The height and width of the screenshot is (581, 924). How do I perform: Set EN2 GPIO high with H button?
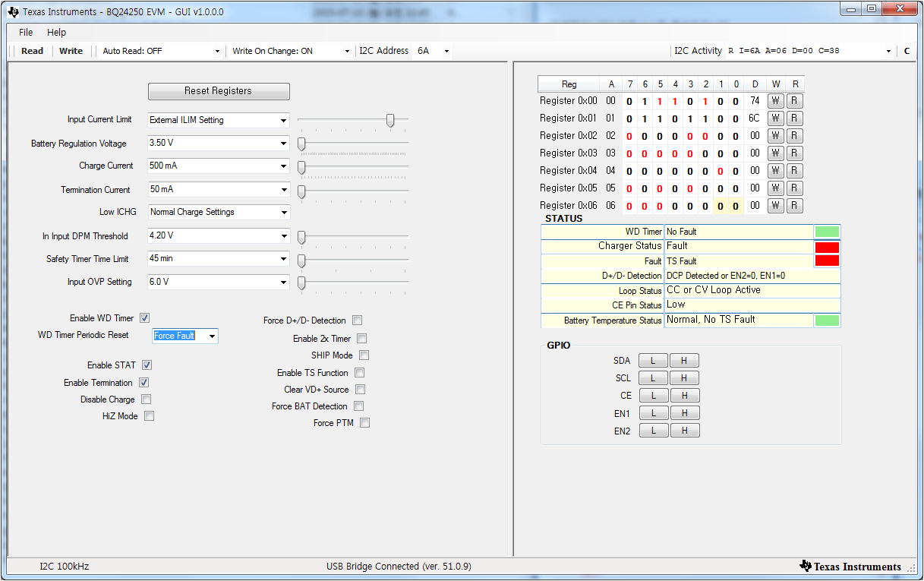click(x=684, y=431)
